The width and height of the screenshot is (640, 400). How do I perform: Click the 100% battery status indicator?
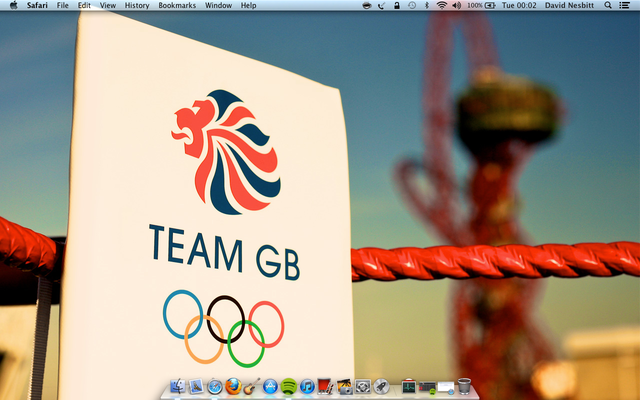click(481, 5)
